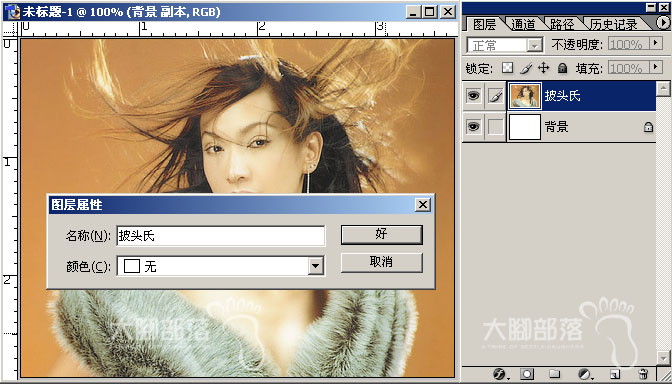Viewport: 672px width, 384px height.
Task: Open 不透明度 opacity slider arrow
Action: pyautogui.click(x=655, y=43)
